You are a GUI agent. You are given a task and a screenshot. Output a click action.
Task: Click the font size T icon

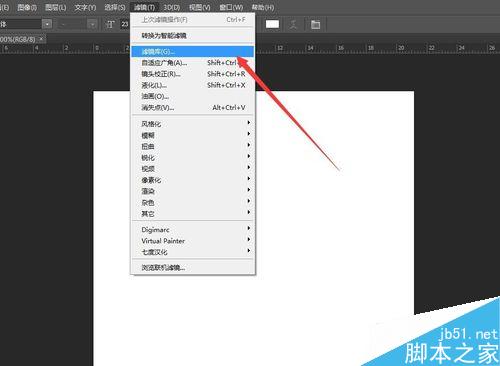tap(110, 24)
